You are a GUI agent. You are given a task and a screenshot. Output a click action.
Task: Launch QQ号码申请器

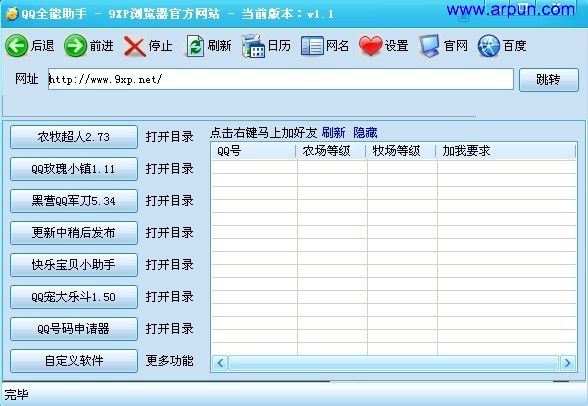click(x=74, y=329)
